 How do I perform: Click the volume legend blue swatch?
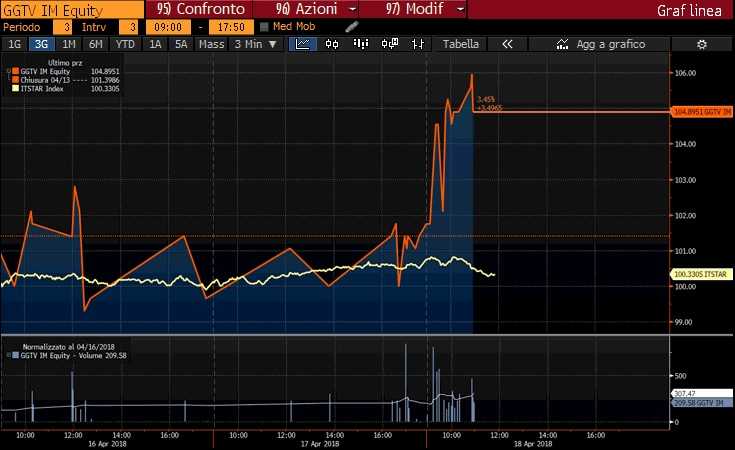point(15,355)
